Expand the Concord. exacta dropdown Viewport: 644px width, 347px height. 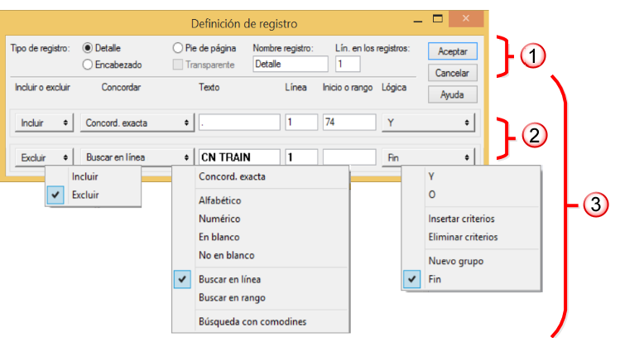137,123
